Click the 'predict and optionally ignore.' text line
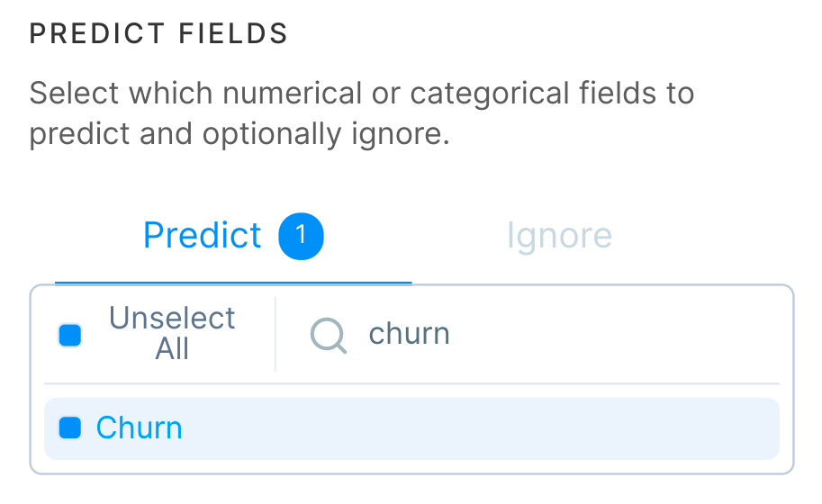Image resolution: width=822 pixels, height=504 pixels. click(239, 134)
